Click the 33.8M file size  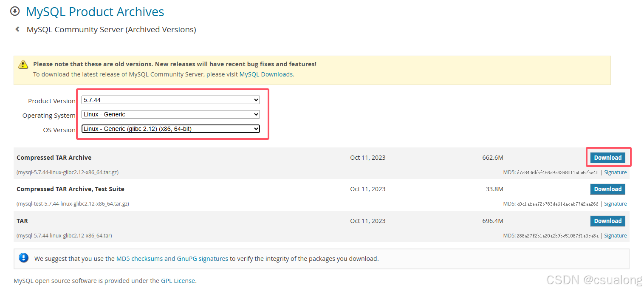click(x=494, y=189)
